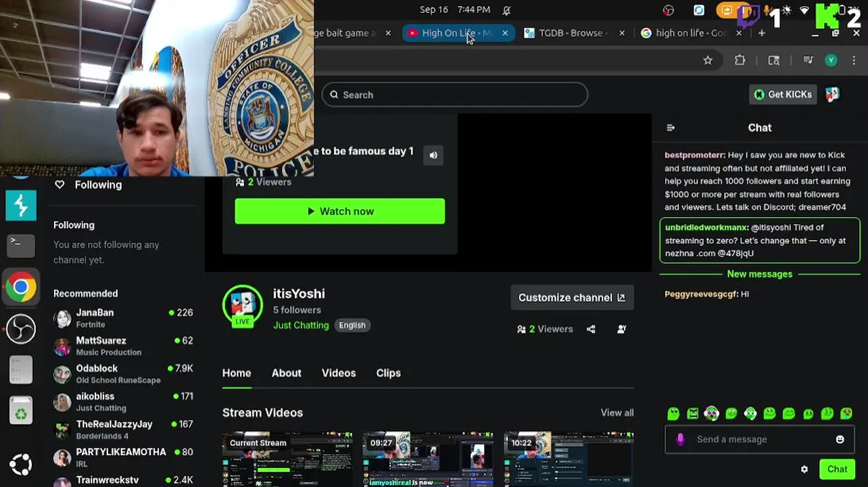This screenshot has height=487, width=868.
Task: Open recommended channel TheRealJazzyJay
Action: click(123, 430)
